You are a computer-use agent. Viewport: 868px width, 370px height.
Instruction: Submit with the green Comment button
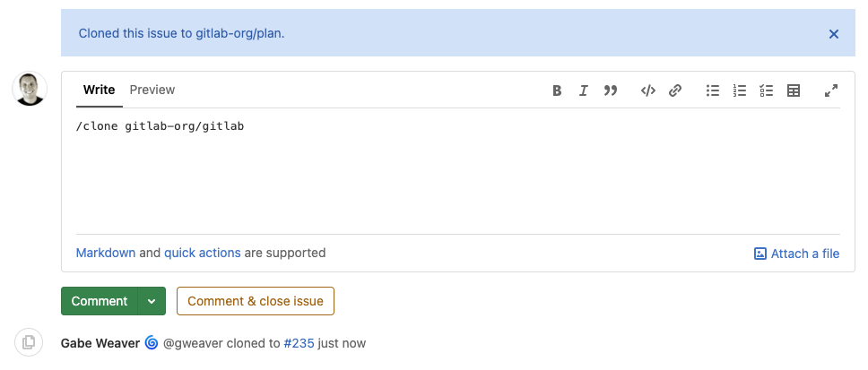point(100,301)
